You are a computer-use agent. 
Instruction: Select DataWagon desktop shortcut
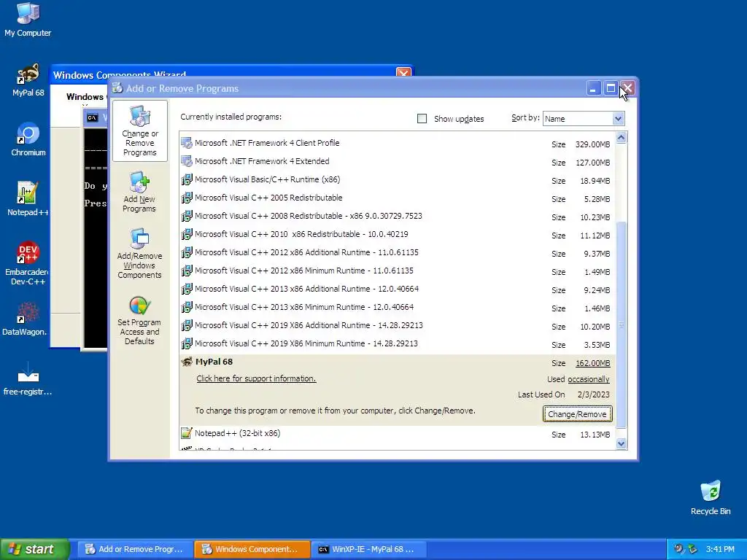[25, 319]
